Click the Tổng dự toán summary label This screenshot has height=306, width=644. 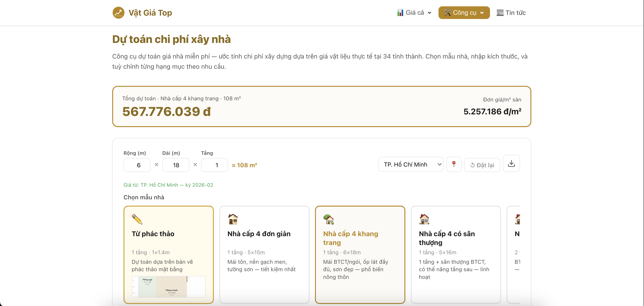181,98
